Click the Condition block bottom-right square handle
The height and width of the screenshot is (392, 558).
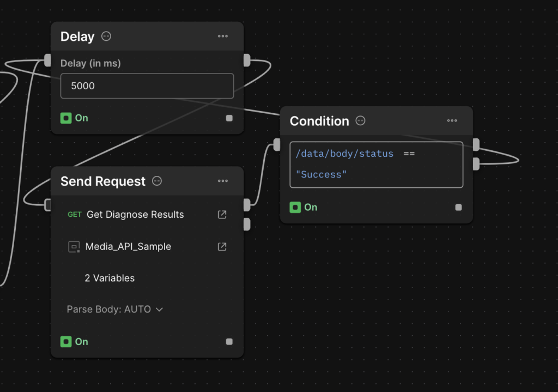click(x=458, y=207)
